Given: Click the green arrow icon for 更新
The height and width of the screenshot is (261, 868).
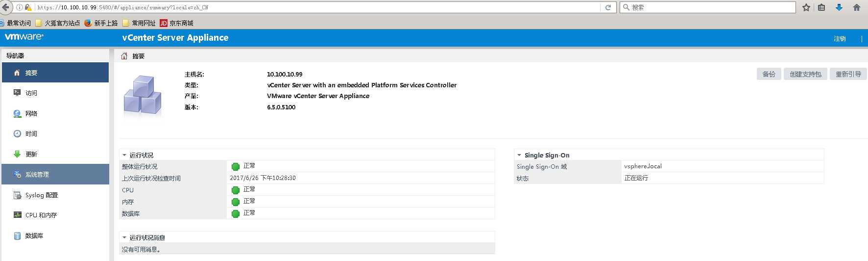Looking at the screenshot, I should [17, 154].
